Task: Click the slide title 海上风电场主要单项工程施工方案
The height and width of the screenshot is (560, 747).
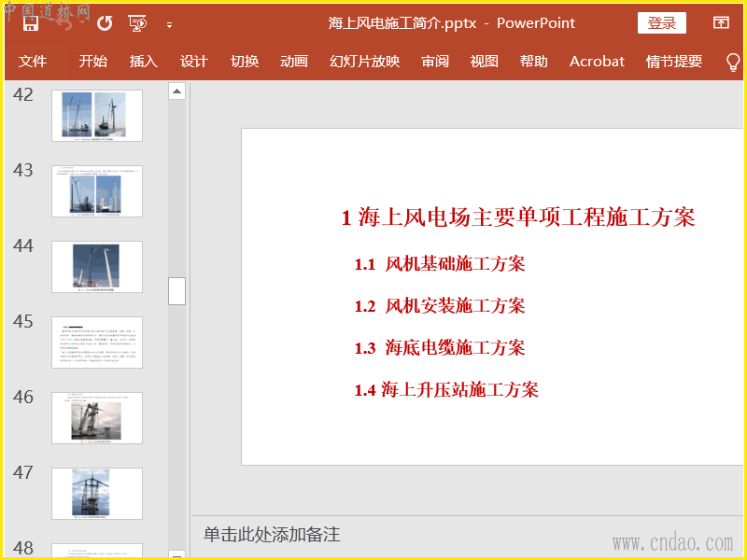Action: [x=518, y=217]
